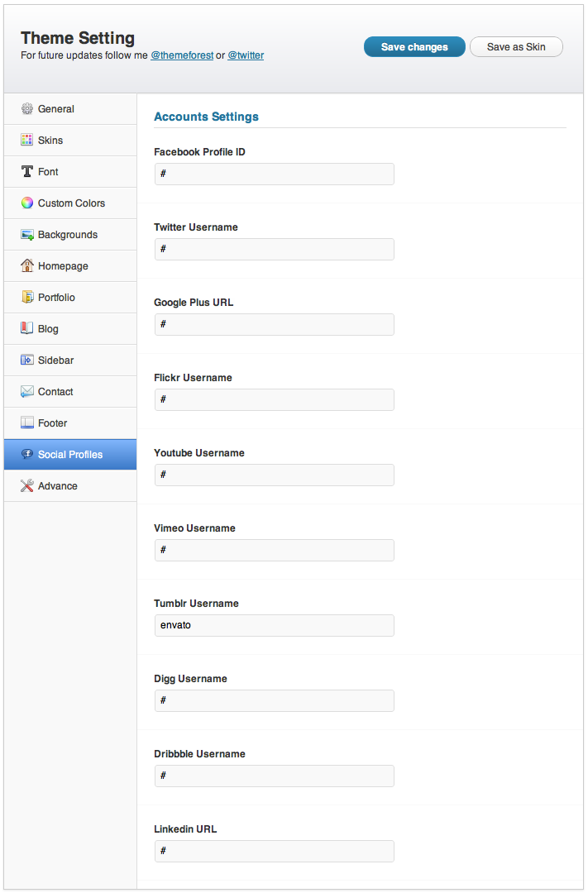Switch to the Blog tab
The image size is (588, 893).
click(70, 328)
